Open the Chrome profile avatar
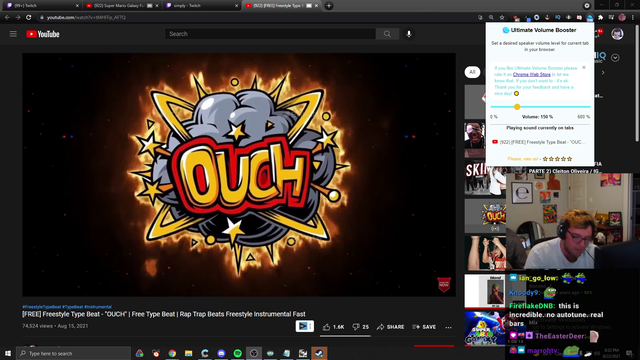This screenshot has height=360, width=640. [622, 18]
